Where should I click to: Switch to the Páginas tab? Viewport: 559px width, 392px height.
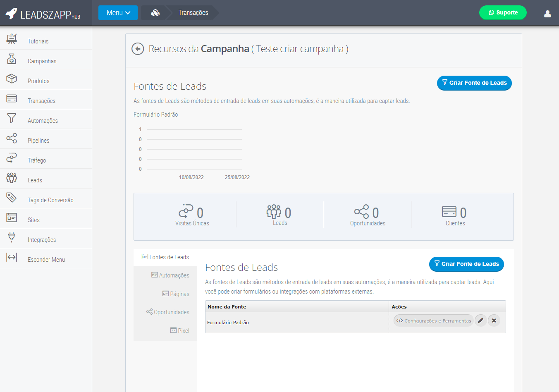176,294
